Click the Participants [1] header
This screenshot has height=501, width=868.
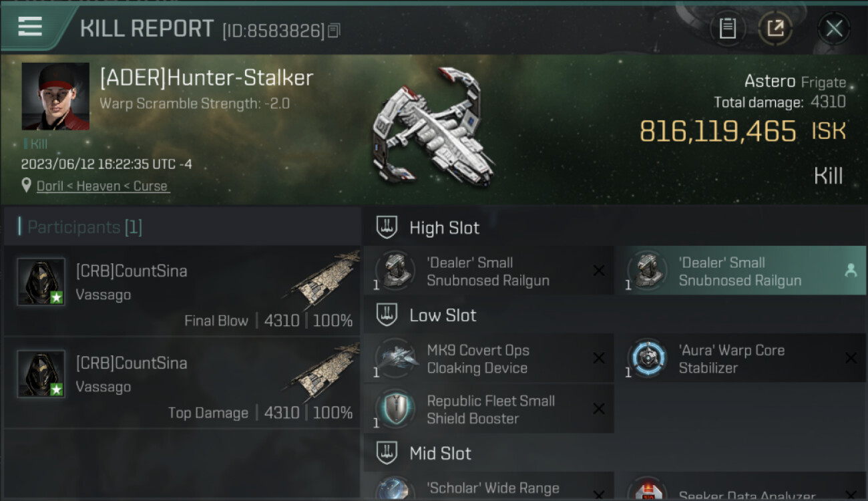[x=80, y=227]
